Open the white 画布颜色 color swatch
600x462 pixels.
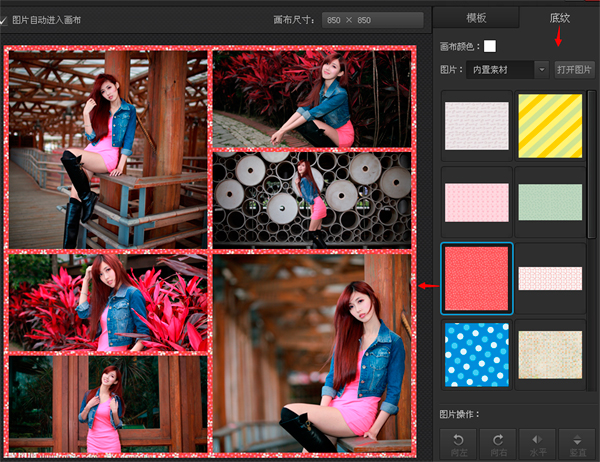point(490,46)
